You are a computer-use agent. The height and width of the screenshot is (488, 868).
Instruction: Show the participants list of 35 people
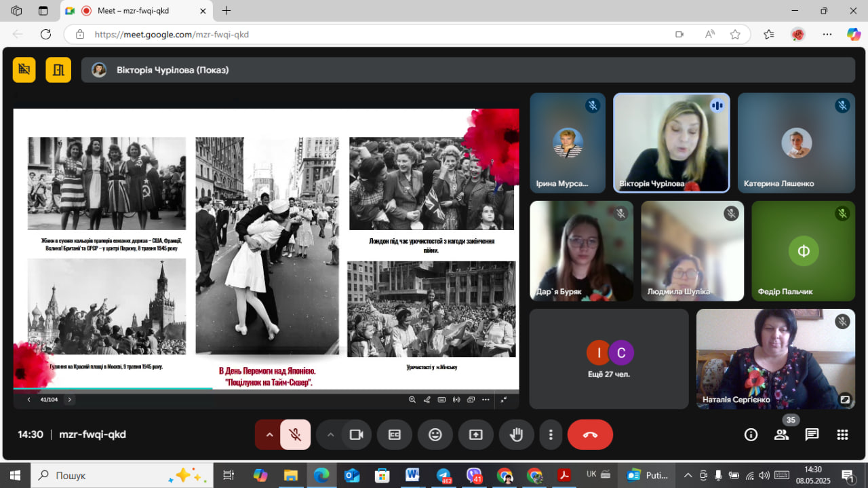[x=781, y=435]
